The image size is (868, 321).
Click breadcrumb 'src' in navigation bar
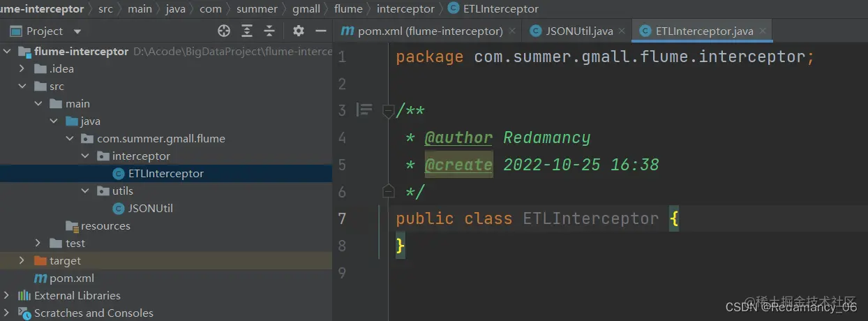[104, 9]
